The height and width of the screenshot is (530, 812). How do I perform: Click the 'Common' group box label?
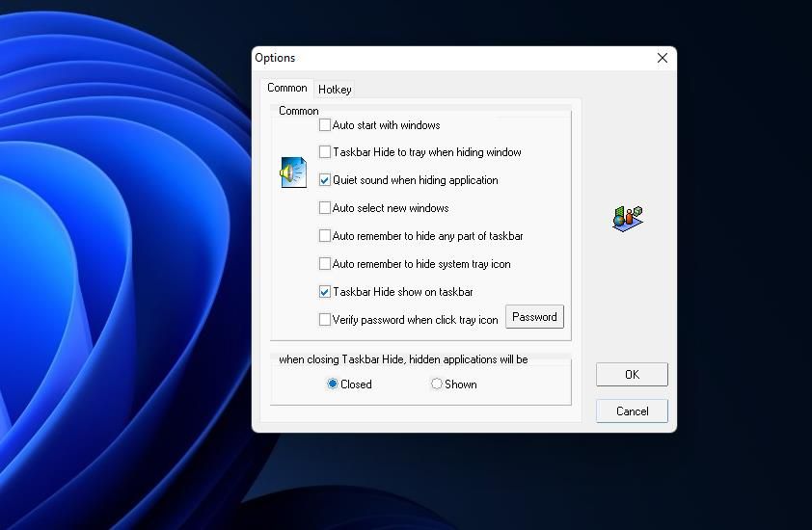299,111
